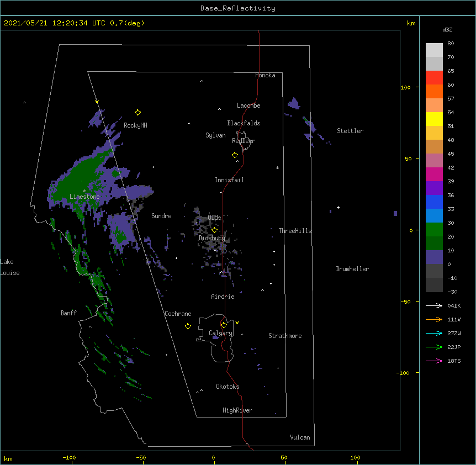Click the green 22JP arrow legend icon
The height and width of the screenshot is (465, 476).
click(434, 347)
